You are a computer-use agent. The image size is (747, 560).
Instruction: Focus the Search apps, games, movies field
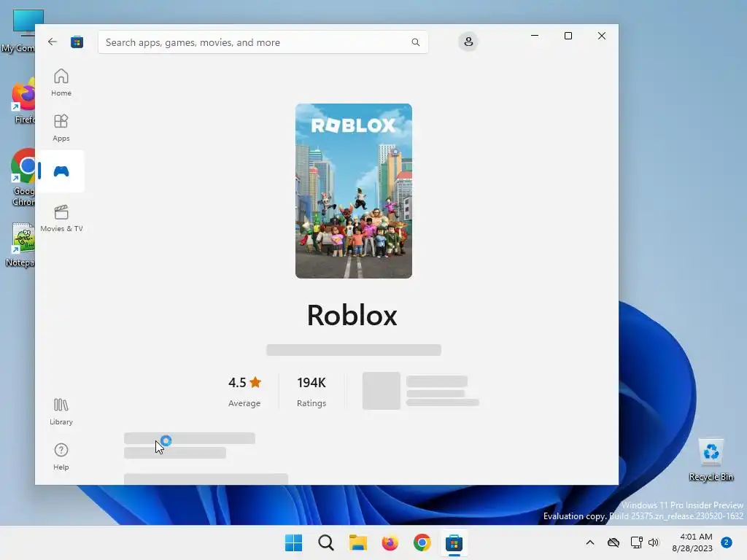click(x=263, y=42)
